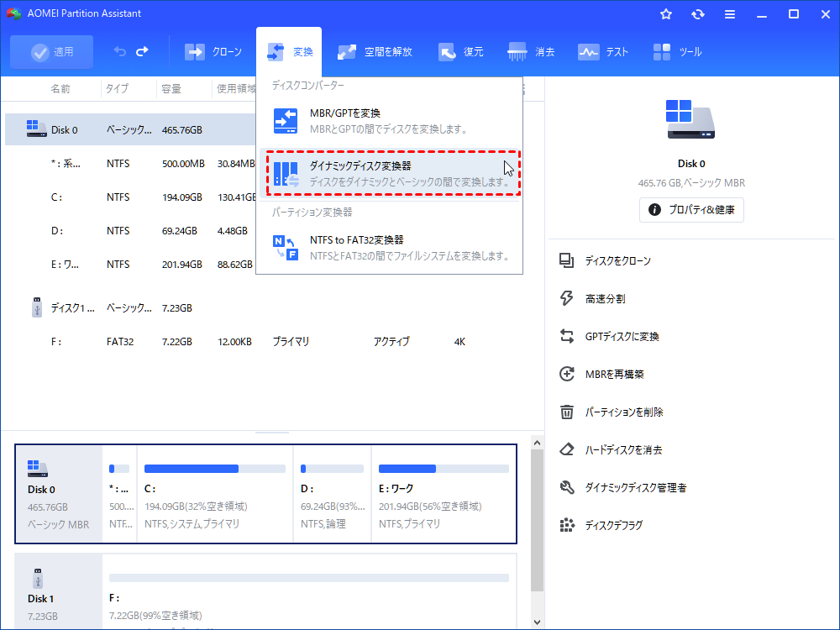This screenshot has height=630, width=840.
Task: Collapse the 変換 dropdown menu
Action: click(x=290, y=52)
